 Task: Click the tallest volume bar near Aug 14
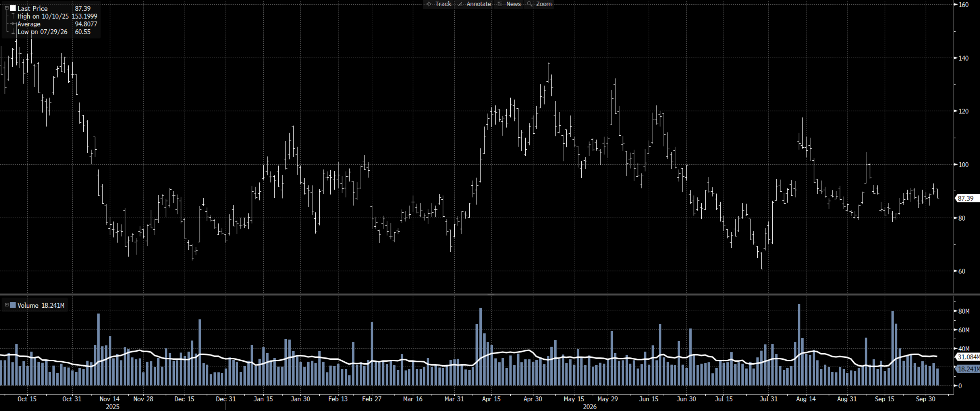pos(799,345)
